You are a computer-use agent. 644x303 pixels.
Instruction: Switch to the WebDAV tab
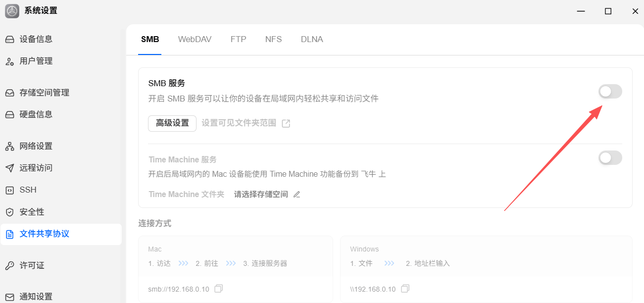pos(195,39)
